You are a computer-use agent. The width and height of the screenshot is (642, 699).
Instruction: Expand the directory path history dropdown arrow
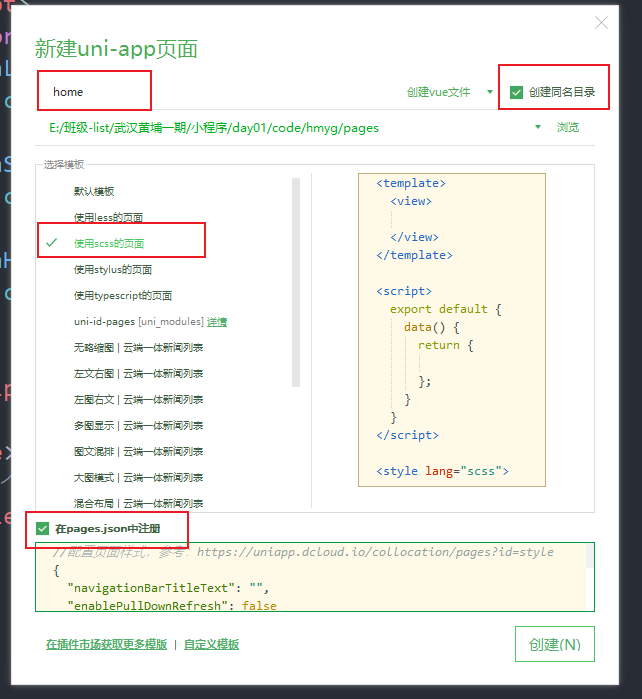point(538,127)
